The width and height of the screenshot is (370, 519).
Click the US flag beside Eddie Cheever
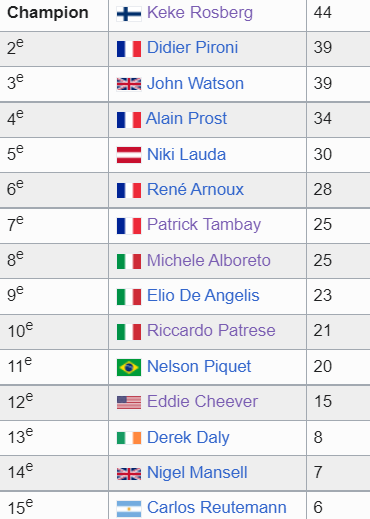coord(129,402)
